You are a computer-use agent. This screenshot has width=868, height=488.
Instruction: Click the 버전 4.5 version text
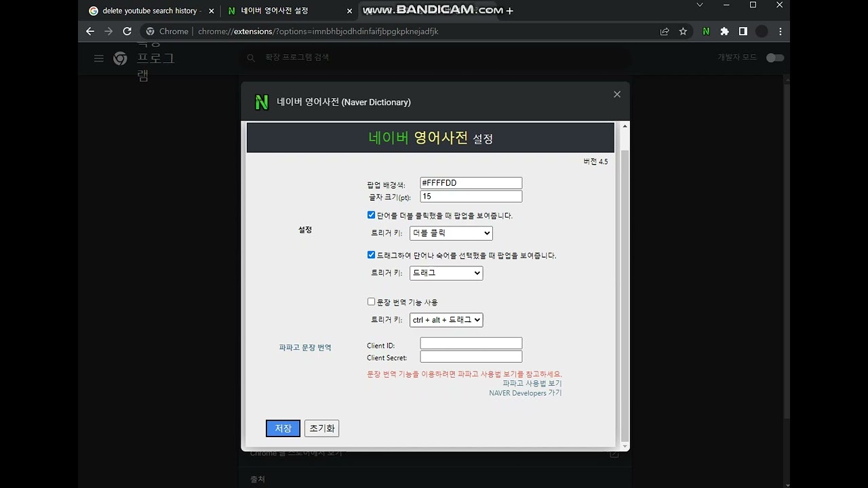point(595,162)
